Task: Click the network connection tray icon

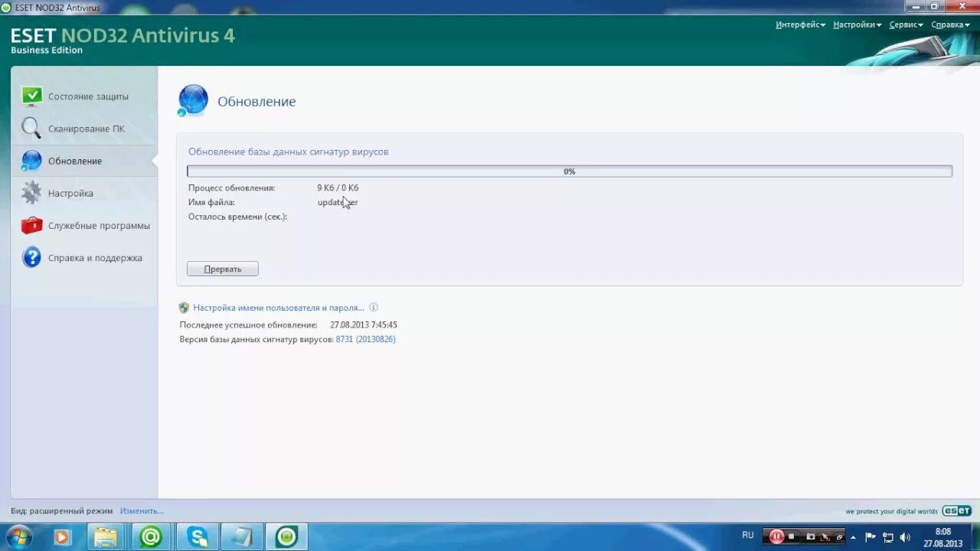Action: [x=888, y=537]
